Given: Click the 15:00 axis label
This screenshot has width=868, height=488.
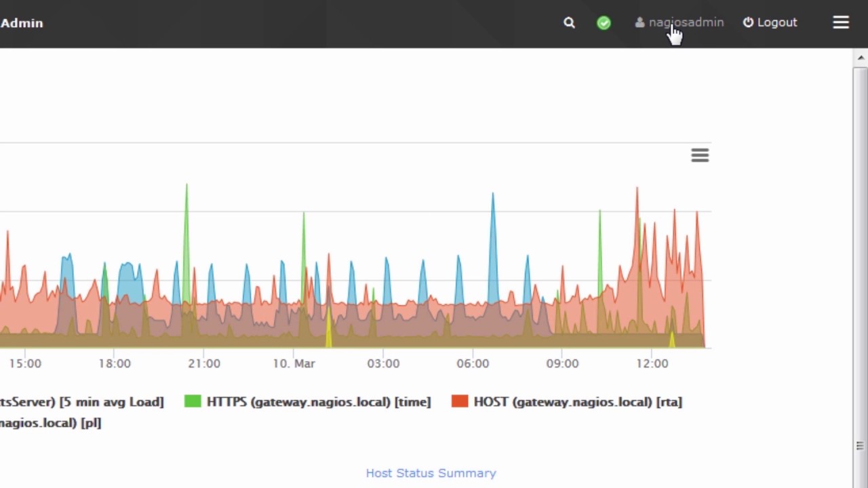Looking at the screenshot, I should tap(25, 363).
